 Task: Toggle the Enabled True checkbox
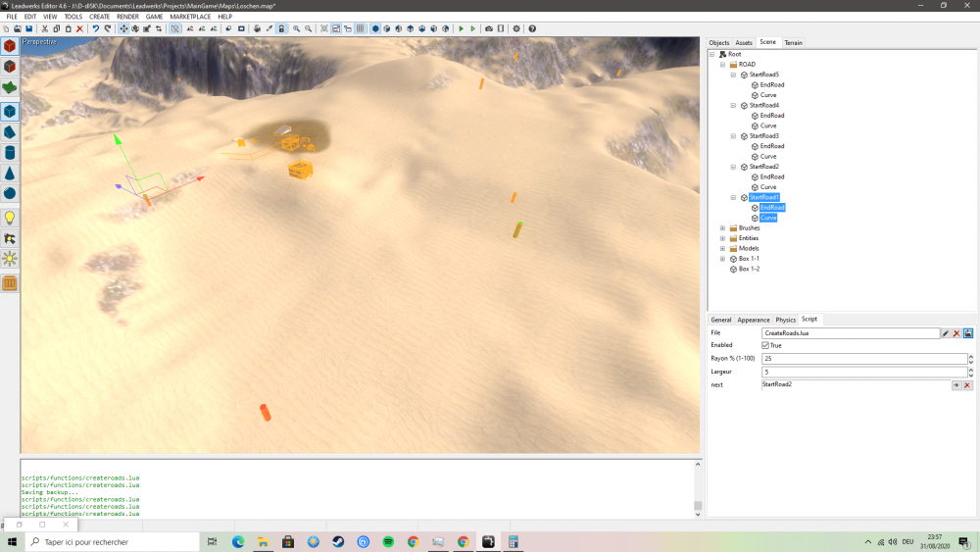tap(765, 345)
